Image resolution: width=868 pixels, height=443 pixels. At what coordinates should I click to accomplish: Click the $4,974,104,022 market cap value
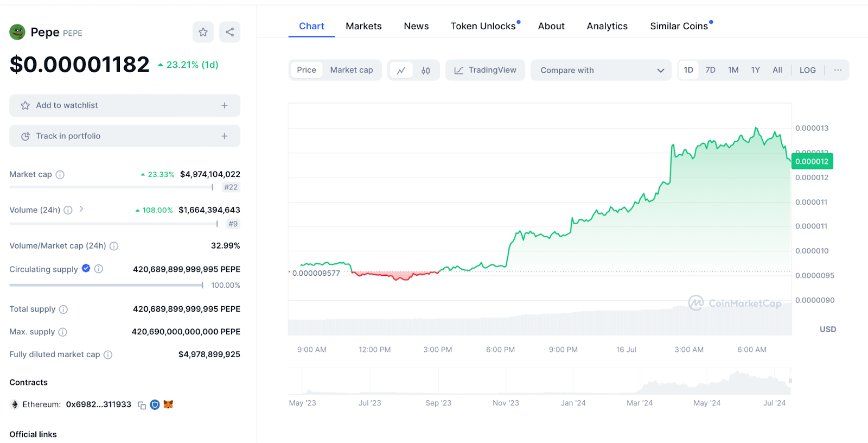(210, 174)
